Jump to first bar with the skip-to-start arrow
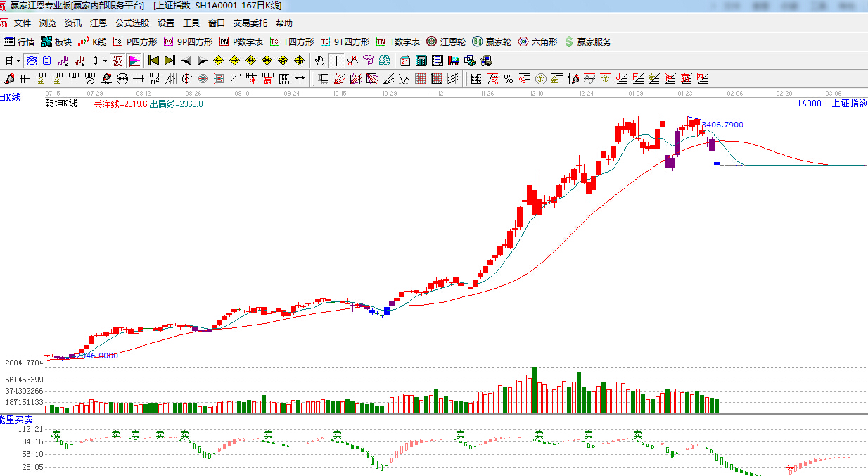 click(x=153, y=61)
